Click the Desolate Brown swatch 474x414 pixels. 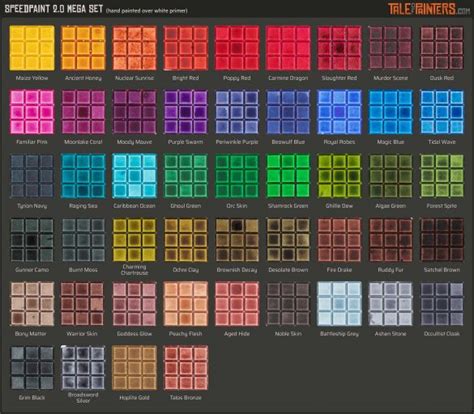pyautogui.click(x=288, y=240)
